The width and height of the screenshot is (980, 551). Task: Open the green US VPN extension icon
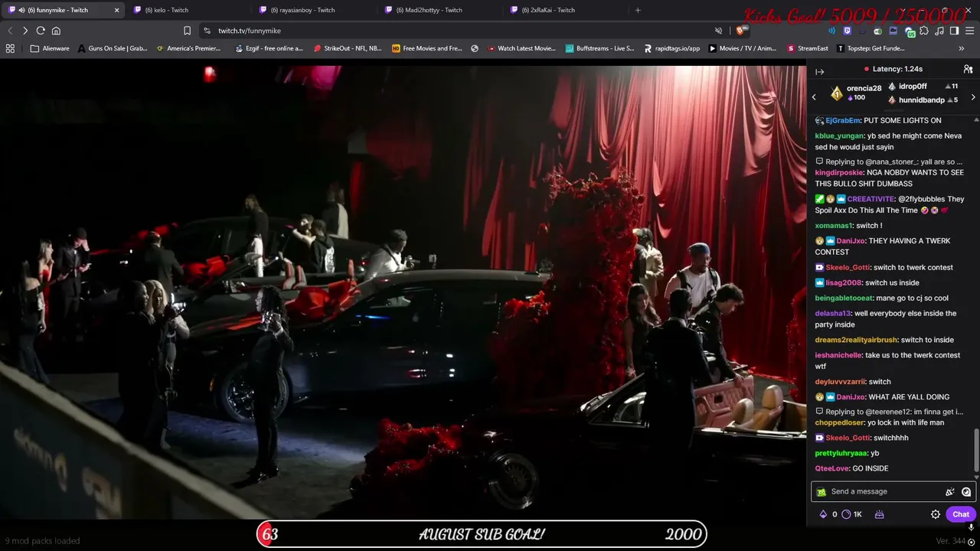pyautogui.click(x=909, y=31)
